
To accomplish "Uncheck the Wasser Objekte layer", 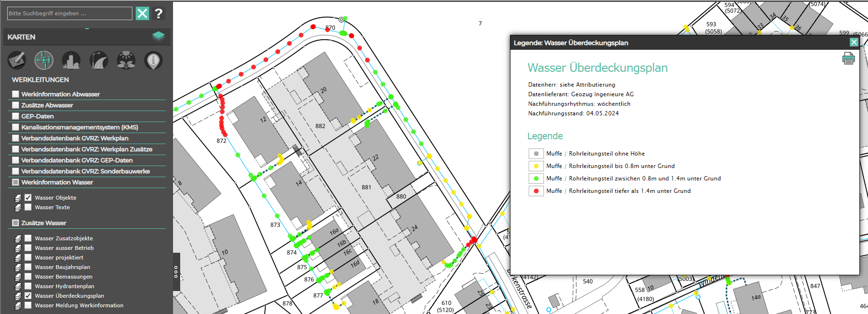I will click(x=28, y=198).
